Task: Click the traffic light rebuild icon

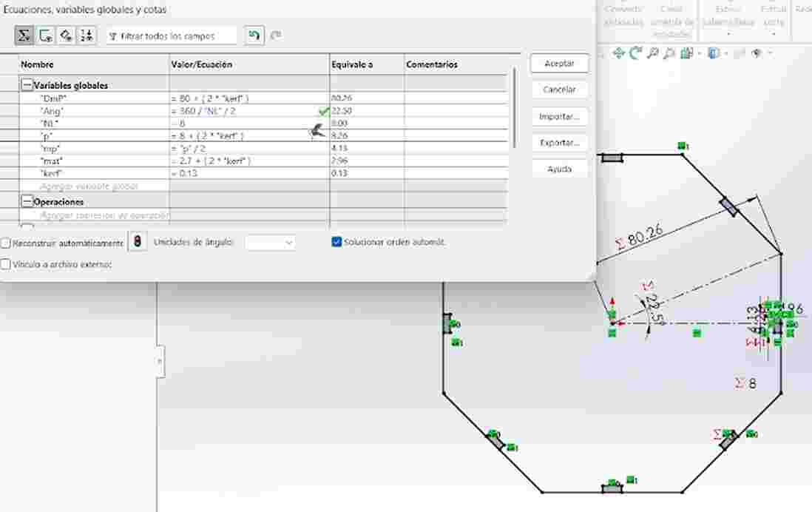Action: (138, 241)
